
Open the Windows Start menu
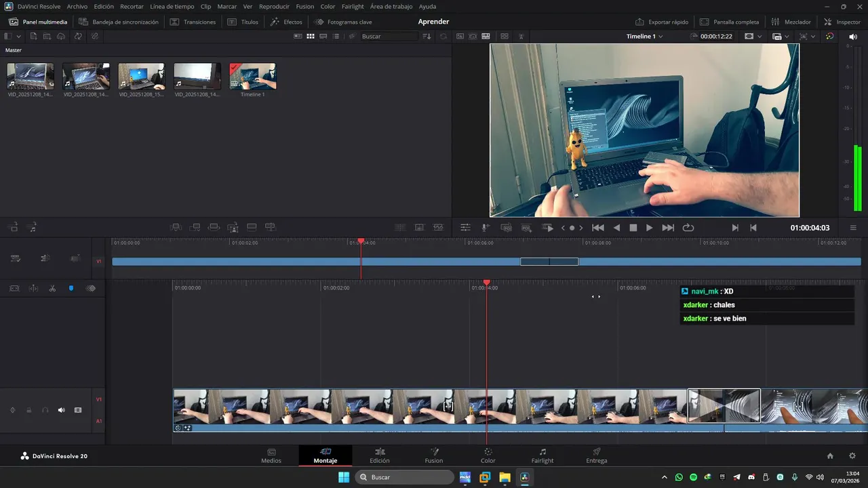344,477
